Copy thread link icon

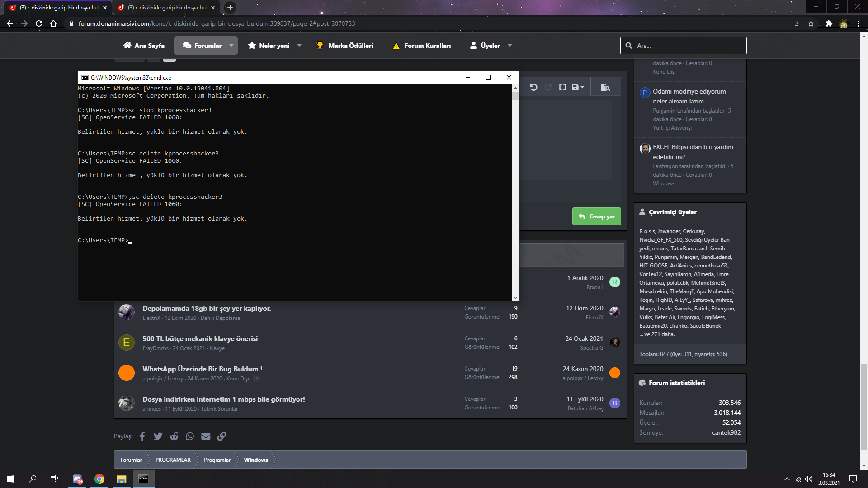pyautogui.click(x=222, y=436)
